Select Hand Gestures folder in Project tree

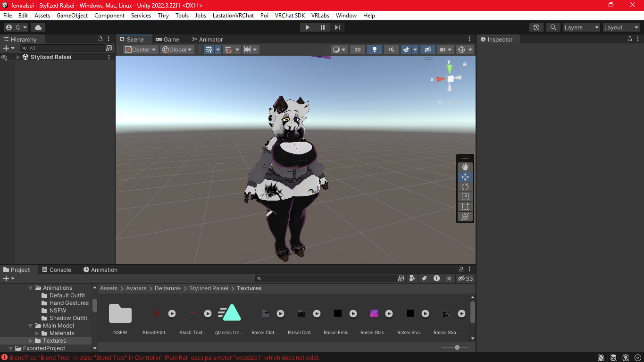(69, 303)
